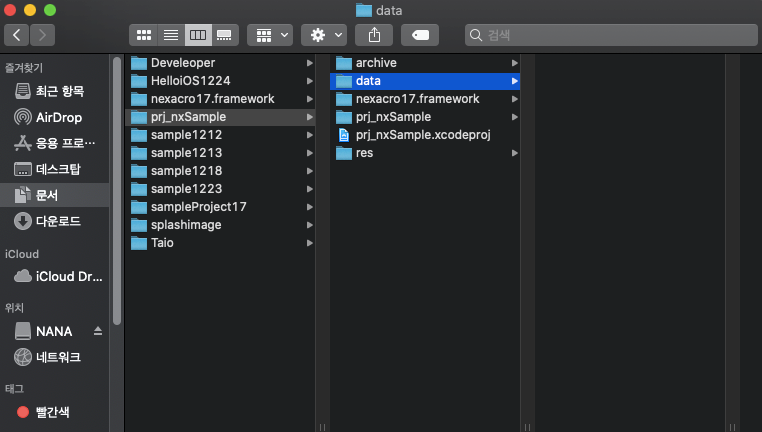Switch to list view mode

click(x=171, y=35)
